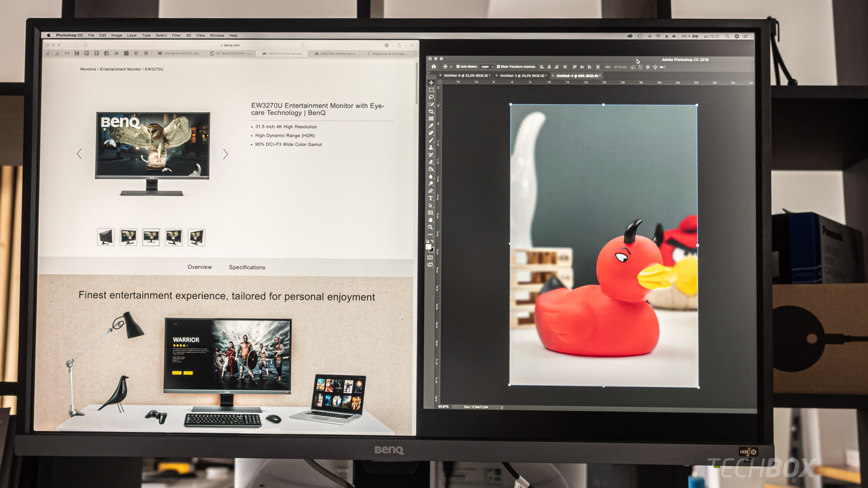Select the Blur tool
The height and width of the screenshot is (488, 868).
[431, 177]
